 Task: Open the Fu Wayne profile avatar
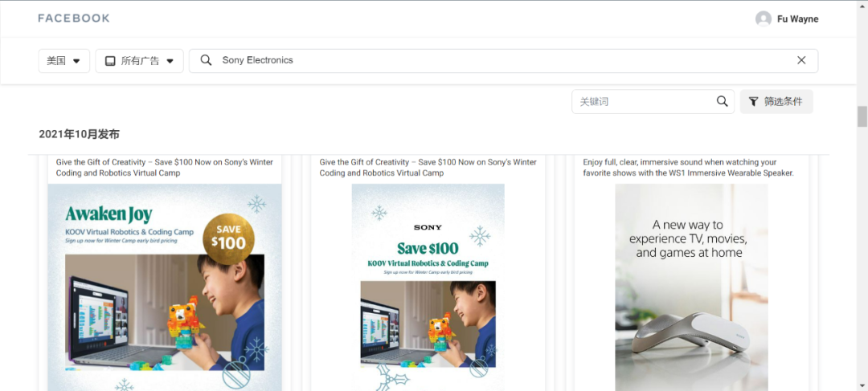click(764, 18)
